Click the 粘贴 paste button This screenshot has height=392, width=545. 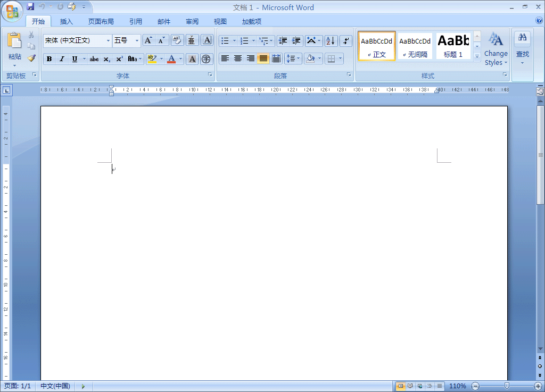coord(14,48)
